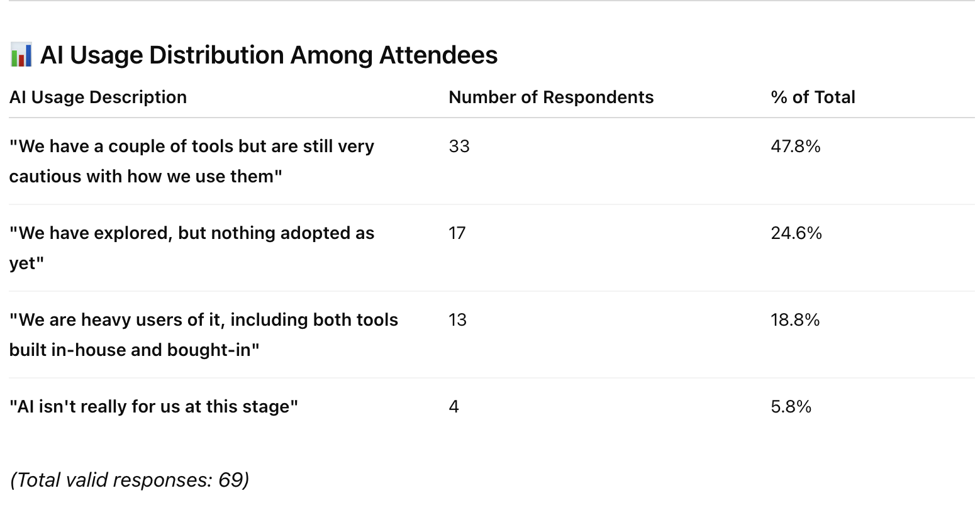Image resolution: width=980 pixels, height=532 pixels.
Task: Click the respondents value 17
Action: click(x=457, y=233)
